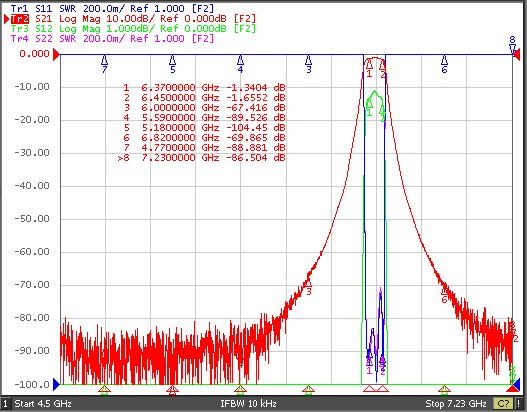
Task: Select active marker 8 readout row 7.23 GHz
Action: (x=201, y=158)
